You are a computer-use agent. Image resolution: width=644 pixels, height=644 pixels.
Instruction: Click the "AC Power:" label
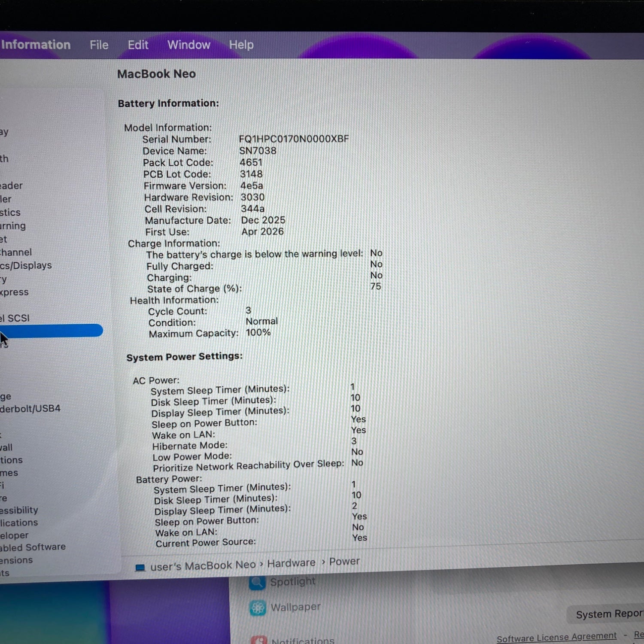click(x=156, y=380)
